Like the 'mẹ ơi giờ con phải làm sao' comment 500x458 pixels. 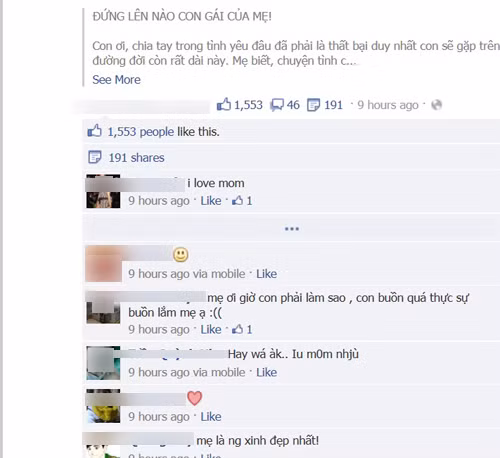coord(211,329)
